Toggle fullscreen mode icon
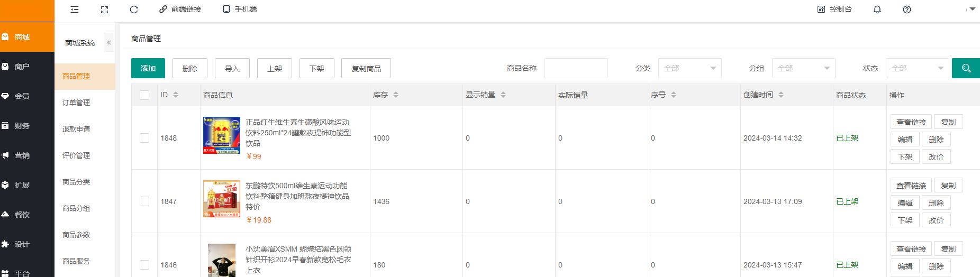 (x=104, y=10)
